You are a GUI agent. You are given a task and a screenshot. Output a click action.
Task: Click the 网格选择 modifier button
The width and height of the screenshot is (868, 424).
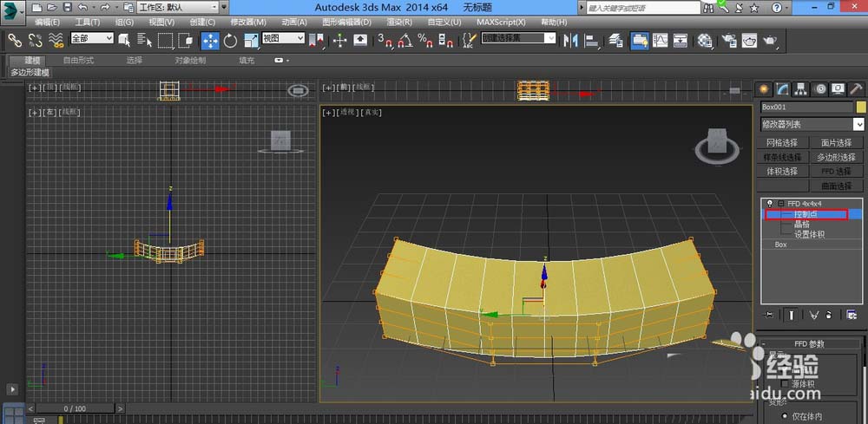click(x=782, y=142)
